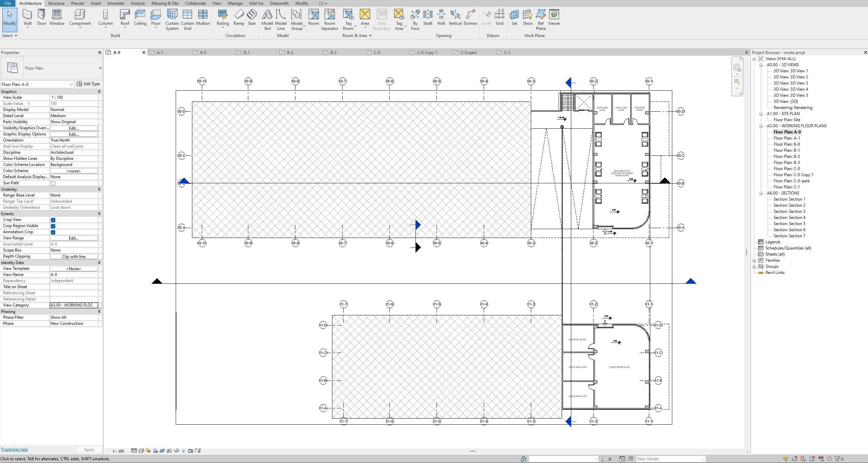Collapse the A6.00 - SECTIONS tree node

(761, 193)
